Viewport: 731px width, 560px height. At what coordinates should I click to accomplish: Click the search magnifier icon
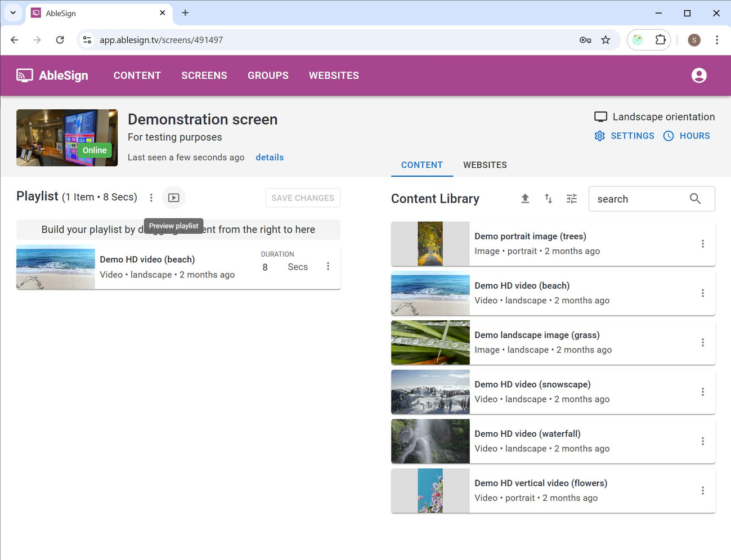click(x=694, y=199)
